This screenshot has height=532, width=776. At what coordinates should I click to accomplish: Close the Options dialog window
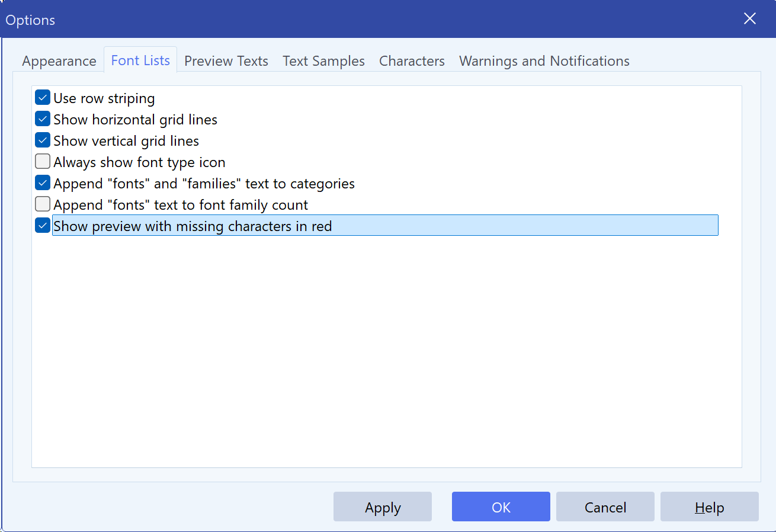click(x=750, y=19)
